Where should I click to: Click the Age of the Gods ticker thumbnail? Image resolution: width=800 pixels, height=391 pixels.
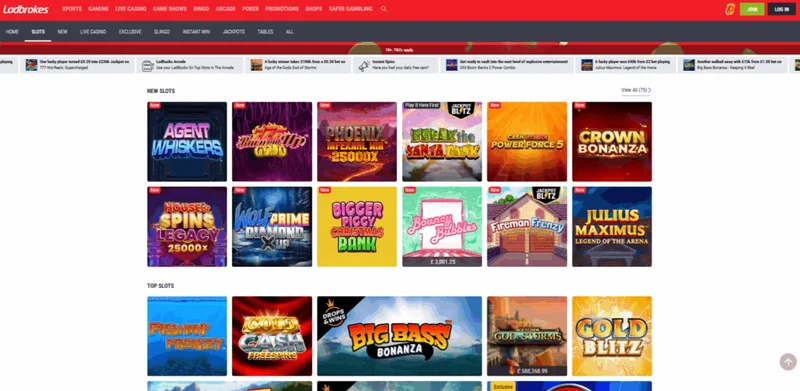(x=256, y=65)
